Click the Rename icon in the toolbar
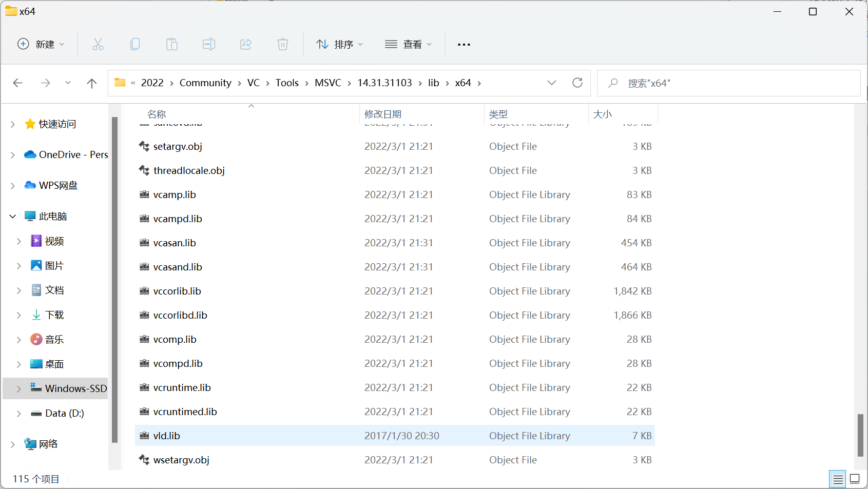The width and height of the screenshot is (868, 489). click(209, 44)
